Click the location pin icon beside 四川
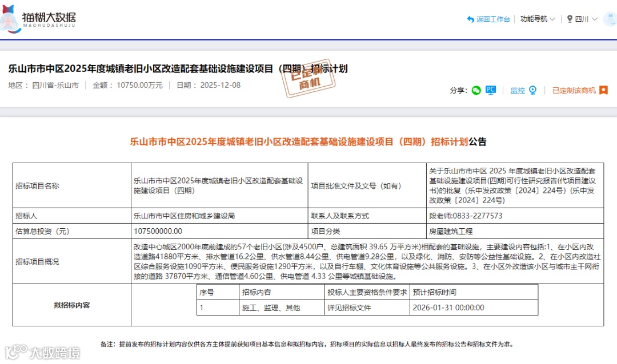The image size is (617, 364). click(570, 19)
